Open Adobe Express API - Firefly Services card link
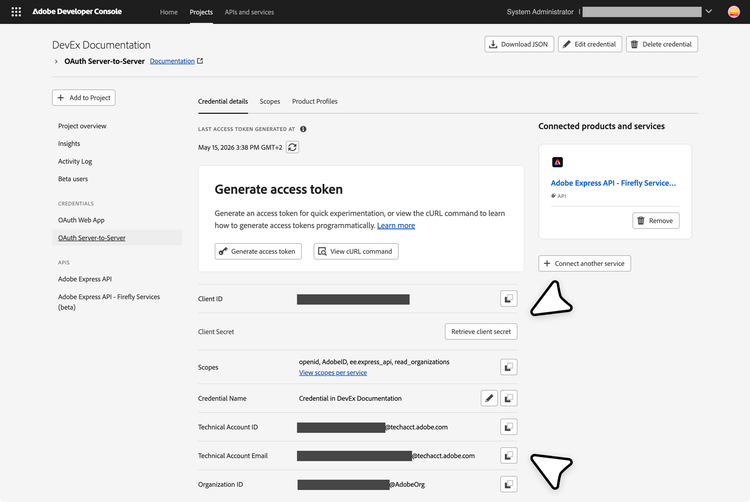This screenshot has height=502, width=750. [x=613, y=183]
